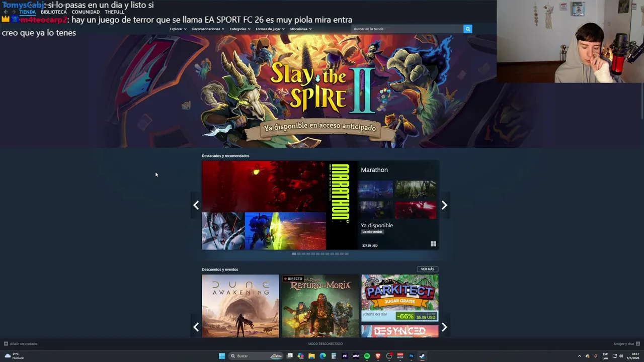Click the Windows Start button
The width and height of the screenshot is (644, 362).
[x=222, y=356]
